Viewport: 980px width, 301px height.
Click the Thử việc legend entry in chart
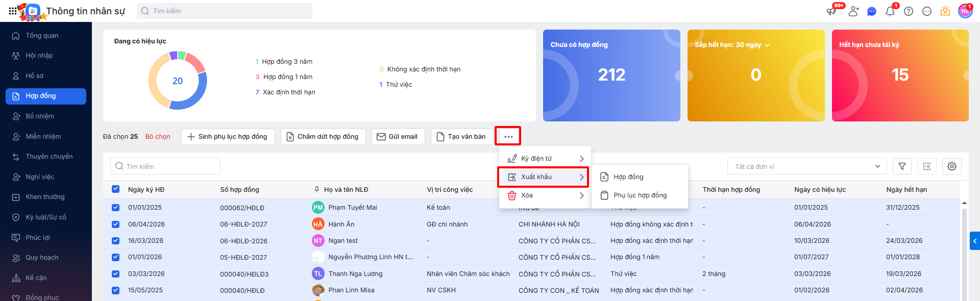pos(396,85)
